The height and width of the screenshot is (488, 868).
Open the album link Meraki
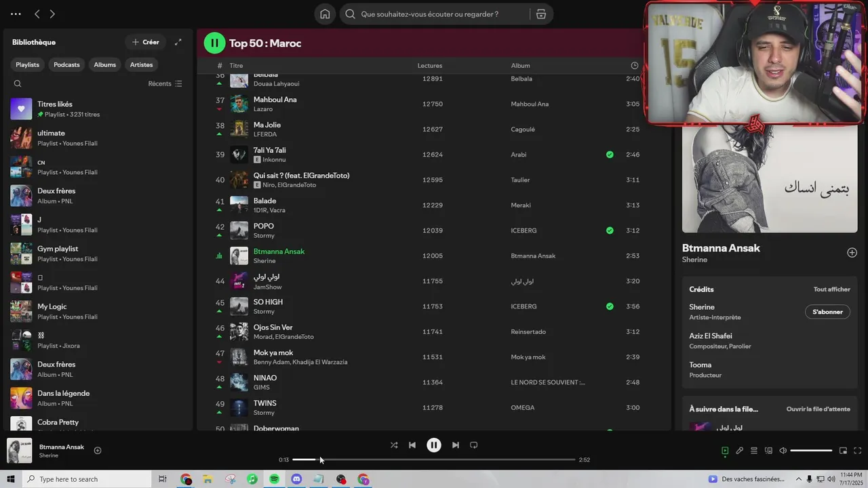click(x=521, y=205)
